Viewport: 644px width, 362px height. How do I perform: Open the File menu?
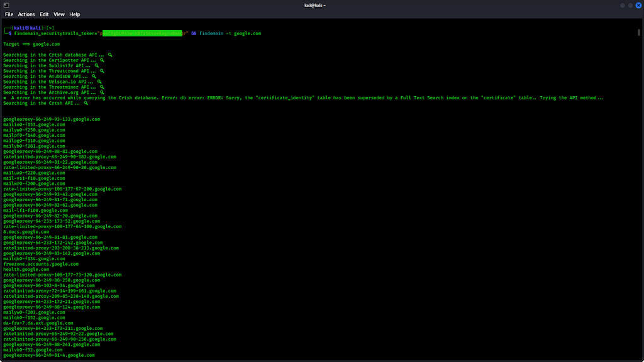tap(9, 14)
